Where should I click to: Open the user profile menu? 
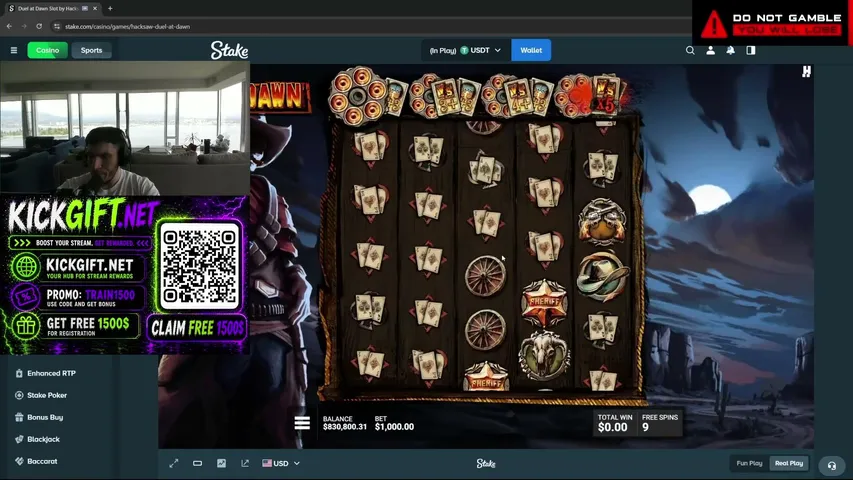(710, 50)
